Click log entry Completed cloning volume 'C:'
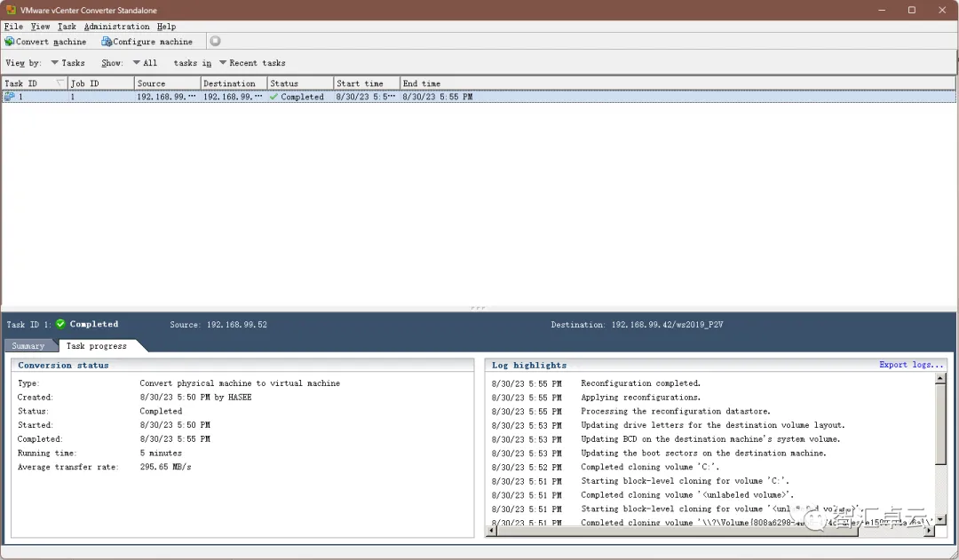 [x=650, y=467]
